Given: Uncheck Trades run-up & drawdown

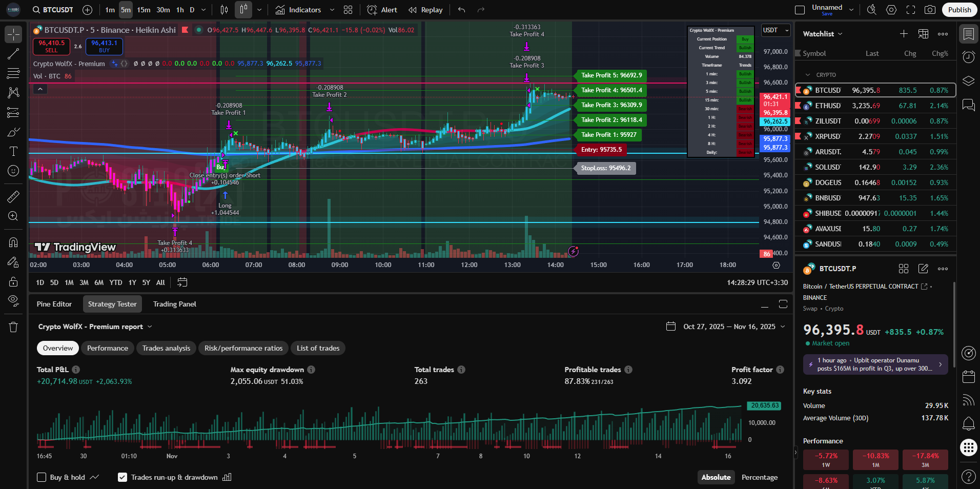Looking at the screenshot, I should pyautogui.click(x=122, y=477).
